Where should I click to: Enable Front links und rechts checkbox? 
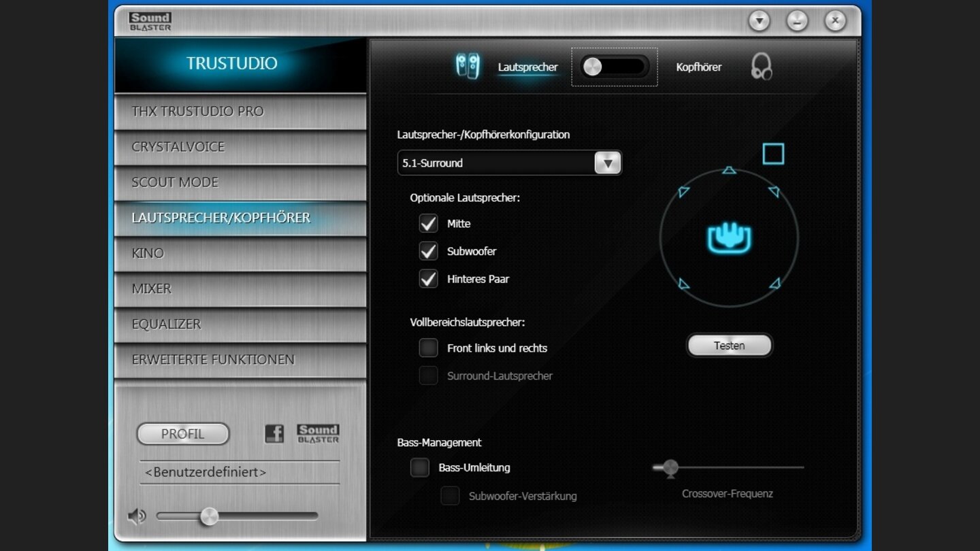click(x=428, y=348)
